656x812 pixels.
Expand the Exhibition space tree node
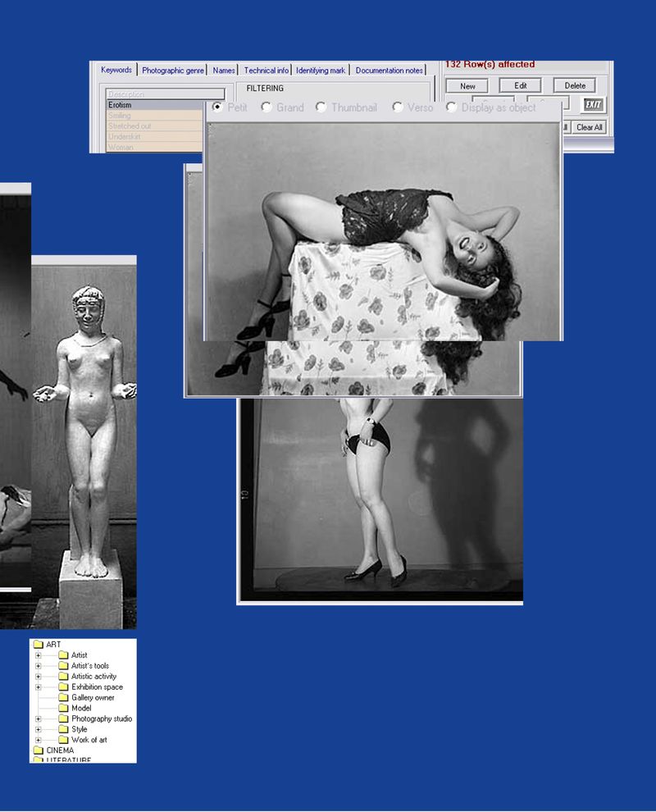click(x=39, y=687)
